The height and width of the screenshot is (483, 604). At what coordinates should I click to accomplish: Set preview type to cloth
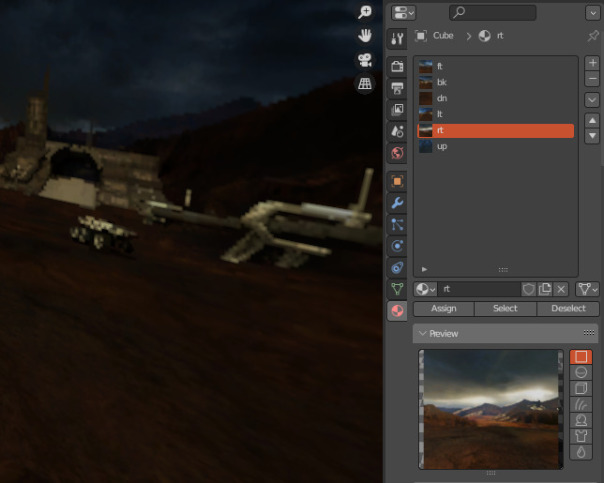(x=581, y=436)
